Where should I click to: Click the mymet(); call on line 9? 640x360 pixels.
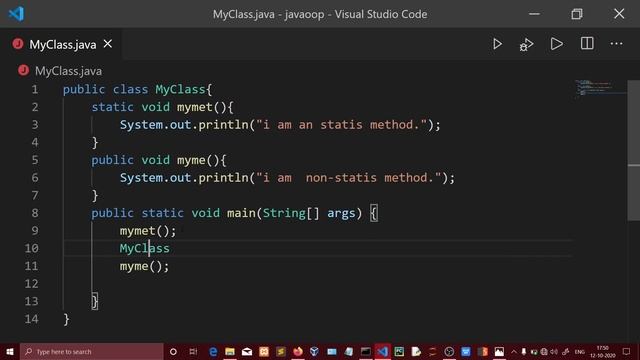click(148, 231)
